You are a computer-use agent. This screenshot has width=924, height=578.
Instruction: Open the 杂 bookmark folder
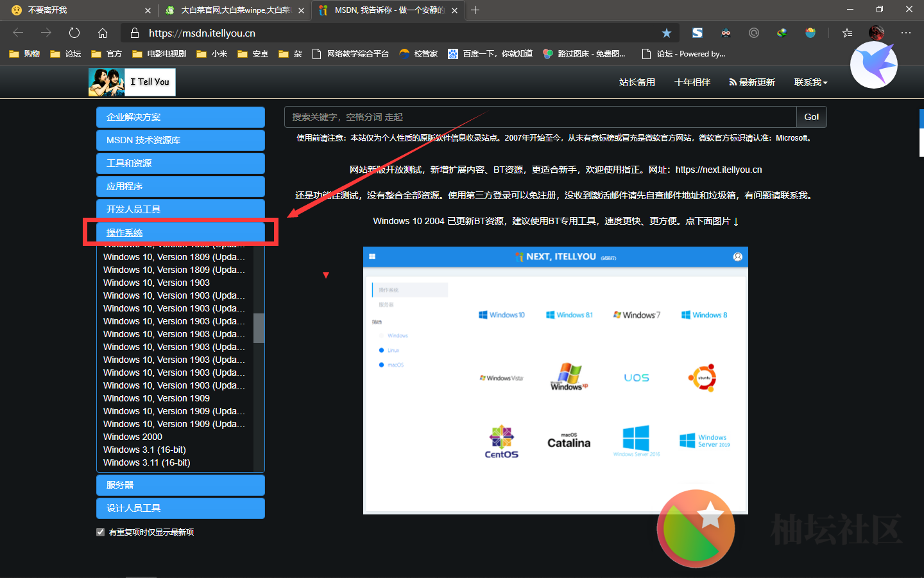(x=290, y=54)
